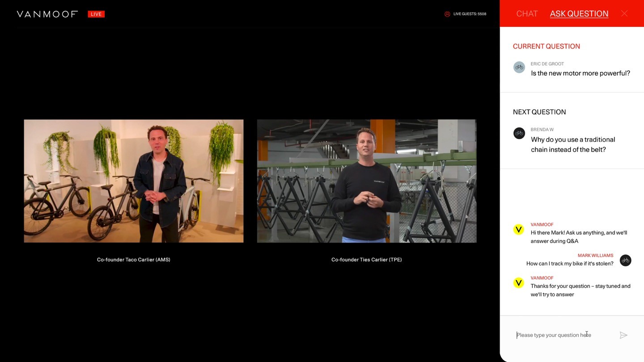Click the Co-founder Taco Carlier caption

click(134, 260)
